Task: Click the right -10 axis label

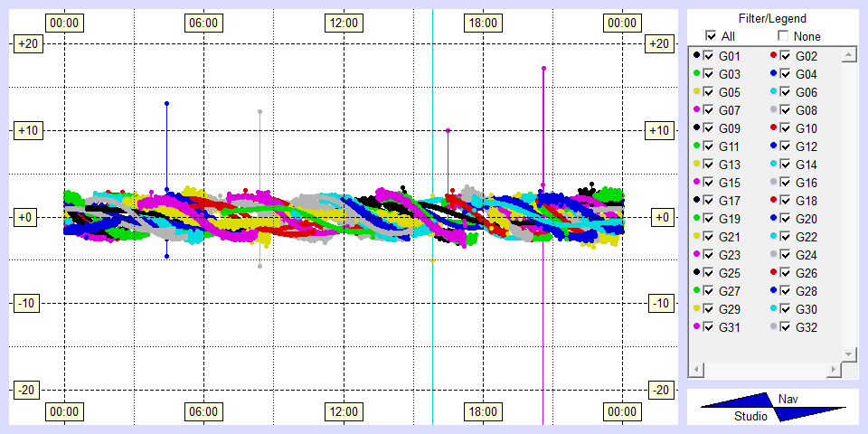Action: [660, 303]
